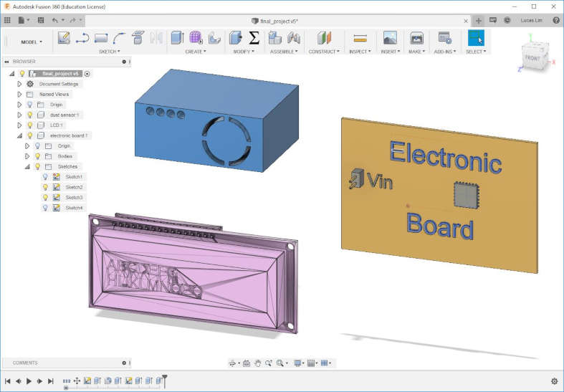Open help question mark icon

556,21
